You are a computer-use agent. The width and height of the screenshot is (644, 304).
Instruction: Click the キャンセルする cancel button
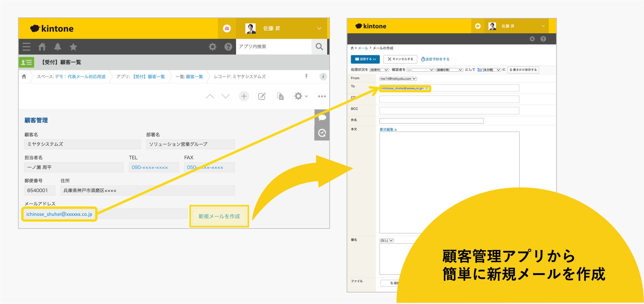400,59
